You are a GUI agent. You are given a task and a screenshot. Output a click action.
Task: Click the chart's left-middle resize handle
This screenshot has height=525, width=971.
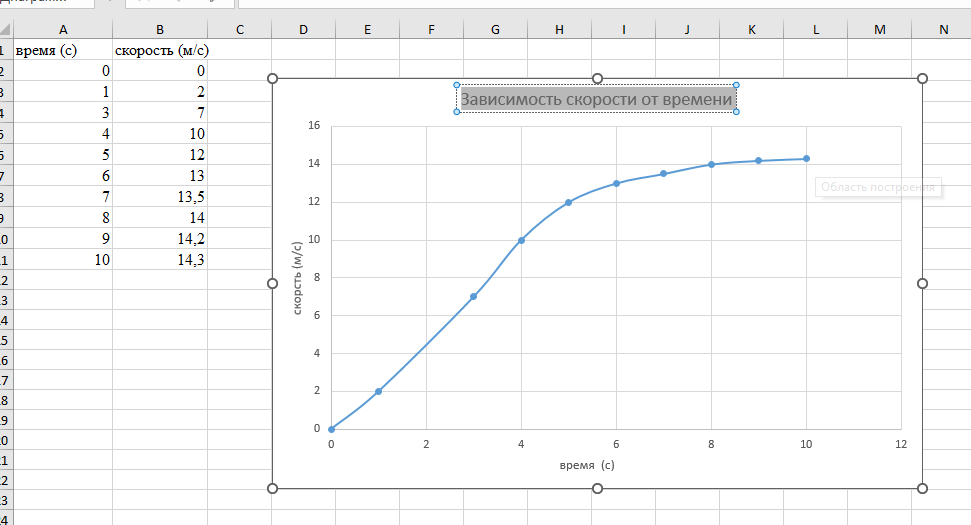click(272, 283)
